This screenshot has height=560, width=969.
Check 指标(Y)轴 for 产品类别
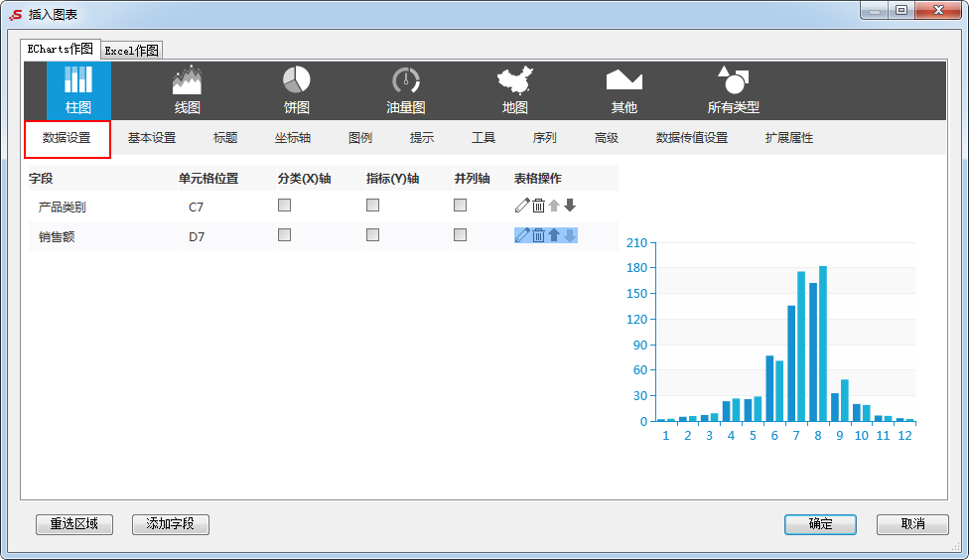[372, 206]
